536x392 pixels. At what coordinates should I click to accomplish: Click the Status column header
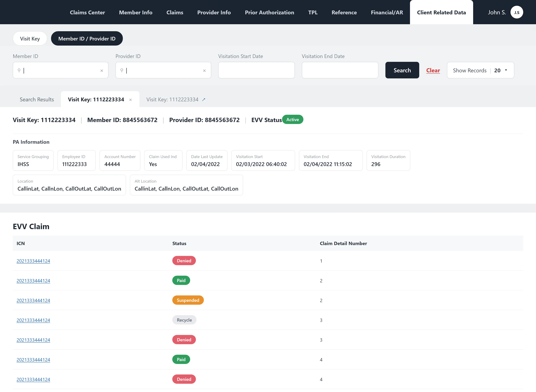point(179,243)
